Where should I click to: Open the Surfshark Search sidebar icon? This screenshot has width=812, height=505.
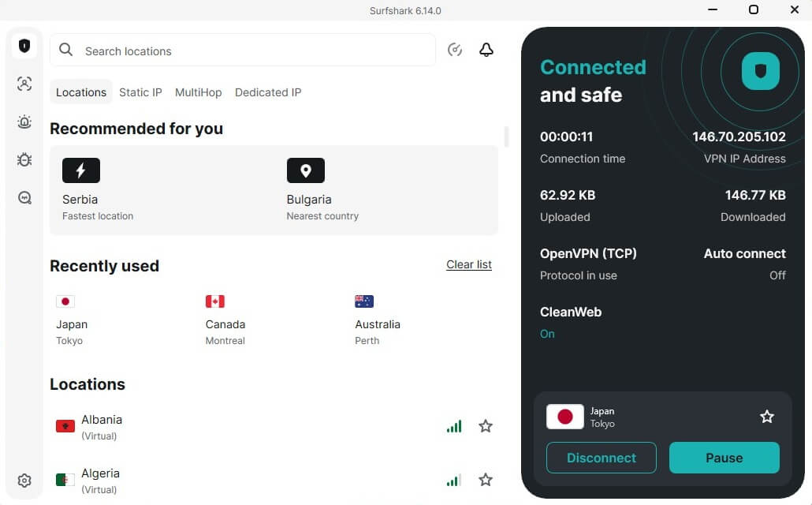coord(24,197)
